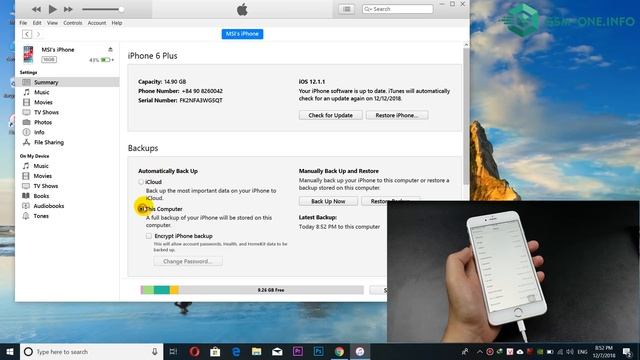The image size is (640, 360).
Task: Open Task View from taskbar
Action: click(x=173, y=351)
